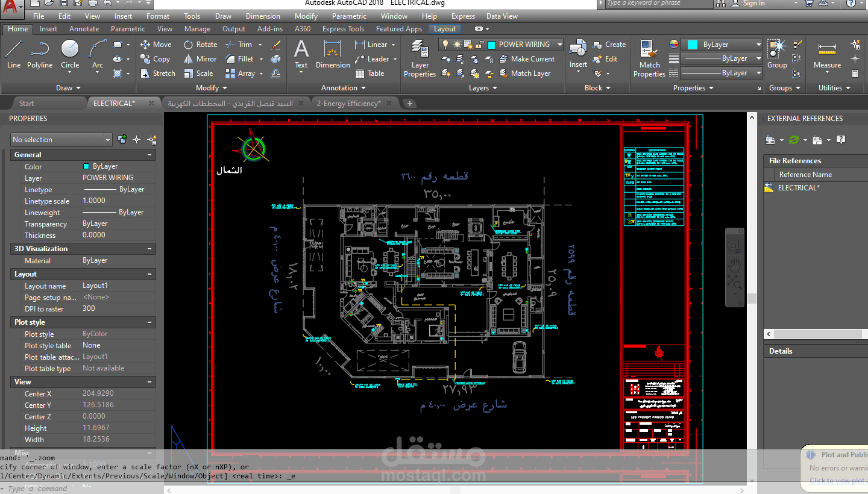Viewport: 868px width, 494px height.
Task: Click Color ByLayer swatch in Properties palette
Action: pyautogui.click(x=86, y=166)
